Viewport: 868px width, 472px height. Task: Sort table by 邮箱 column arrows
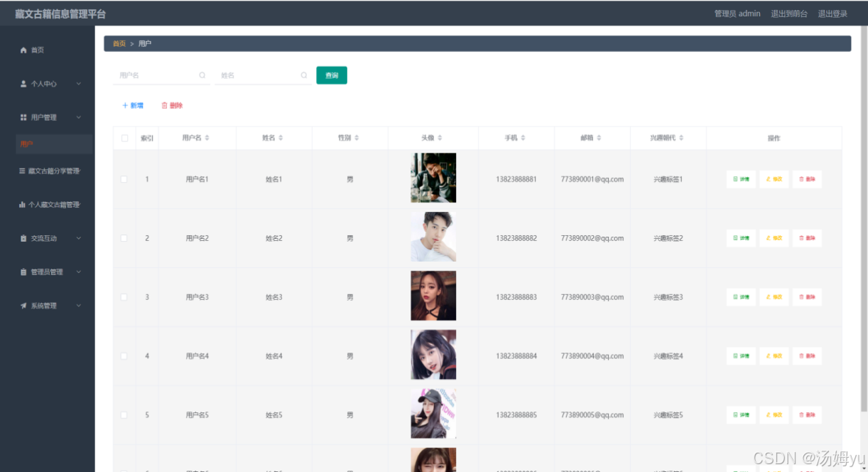tap(599, 138)
